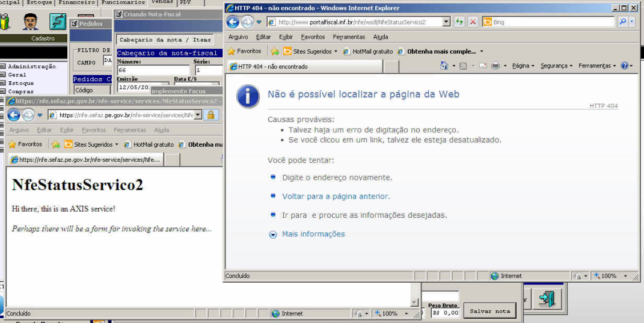Click the read mail envelope icon

[x=483, y=66]
